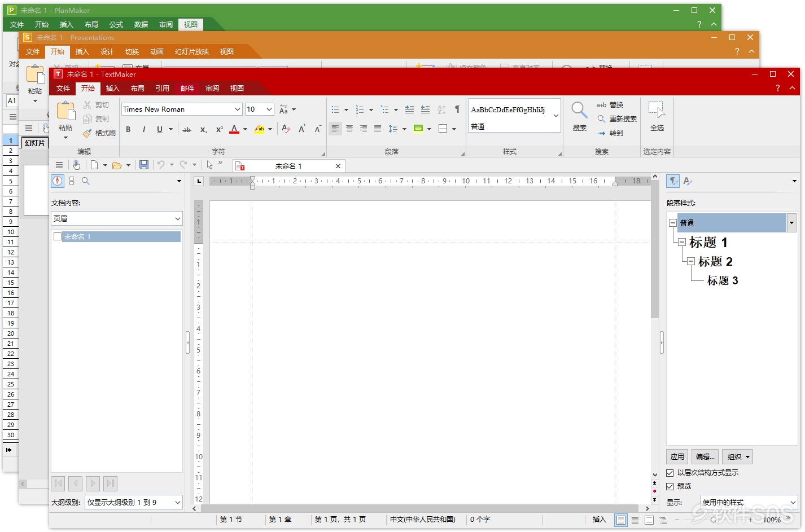Toggle the 插入 insert mode in status bar
The width and height of the screenshot is (805, 532).
click(x=599, y=520)
